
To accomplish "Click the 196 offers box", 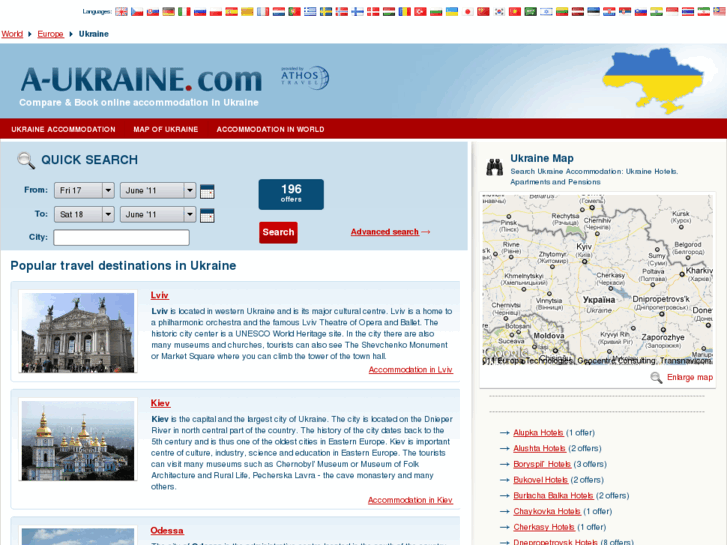I will 291,194.
